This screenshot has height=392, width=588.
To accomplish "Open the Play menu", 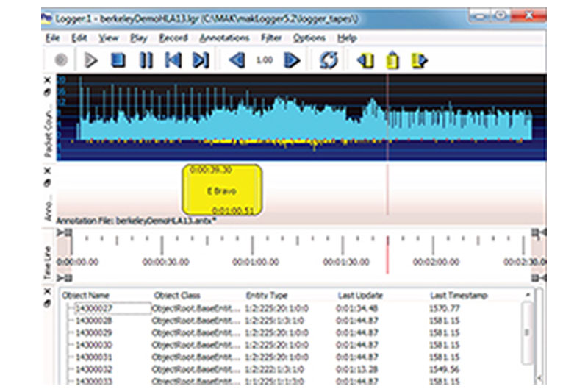I will click(138, 38).
